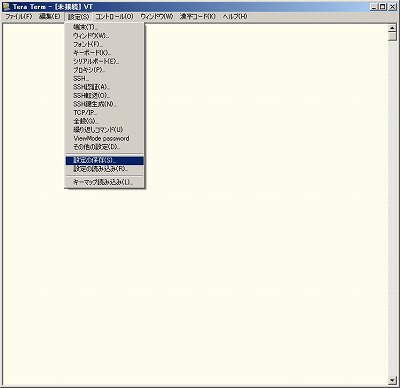Click the scrollbar down arrow
This screenshot has width=400, height=388.
click(392, 380)
